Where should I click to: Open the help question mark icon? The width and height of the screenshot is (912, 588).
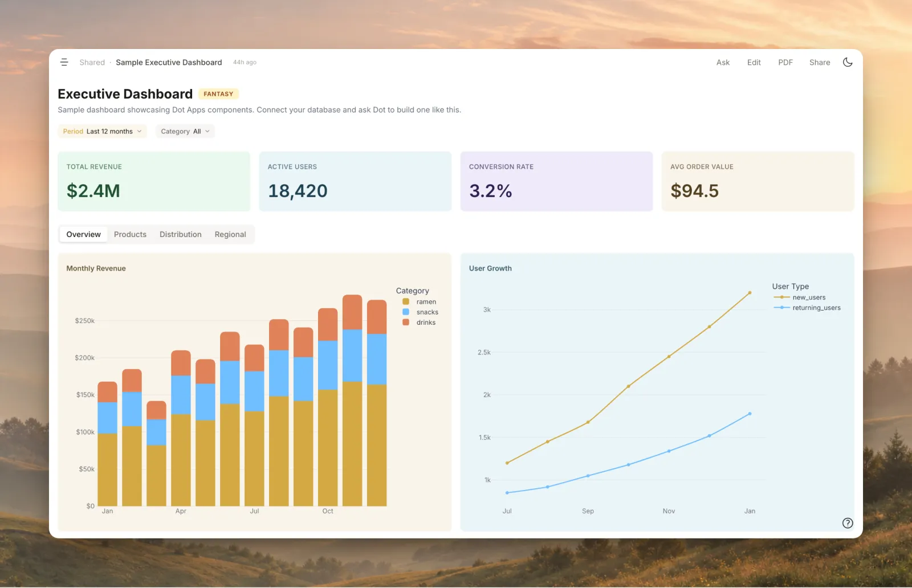pyautogui.click(x=848, y=523)
